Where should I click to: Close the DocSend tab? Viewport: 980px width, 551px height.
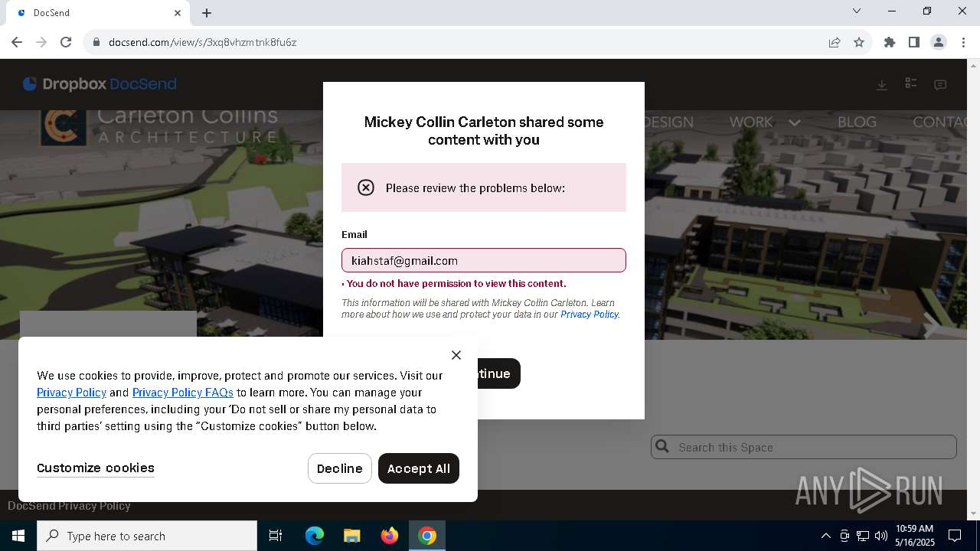point(178,13)
